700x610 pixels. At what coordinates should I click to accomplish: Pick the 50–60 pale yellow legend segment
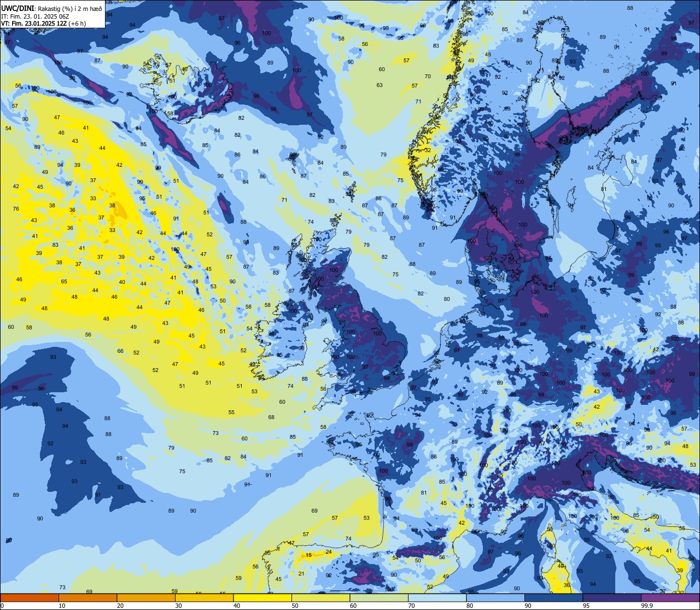[x=320, y=598]
